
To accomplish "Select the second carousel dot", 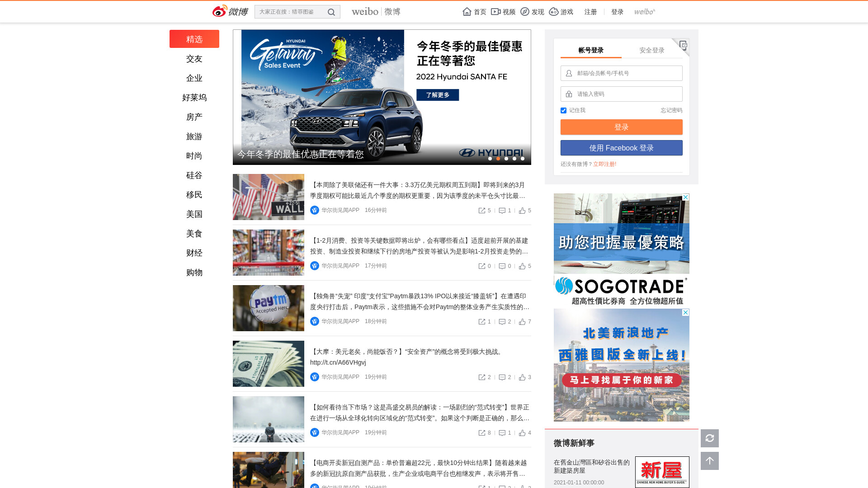I will (x=498, y=159).
